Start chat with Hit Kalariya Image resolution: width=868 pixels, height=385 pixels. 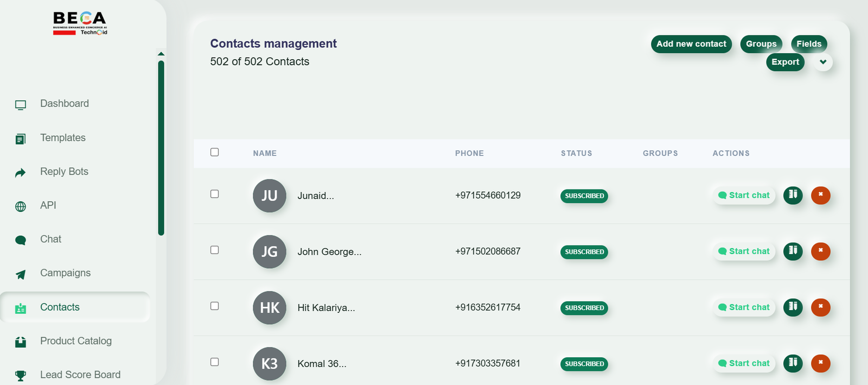click(x=744, y=307)
